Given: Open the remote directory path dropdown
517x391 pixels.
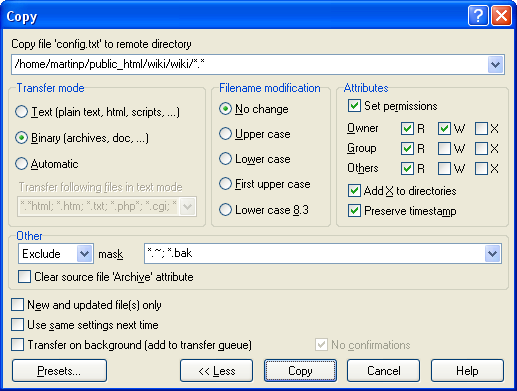Looking at the screenshot, I should tap(495, 64).
